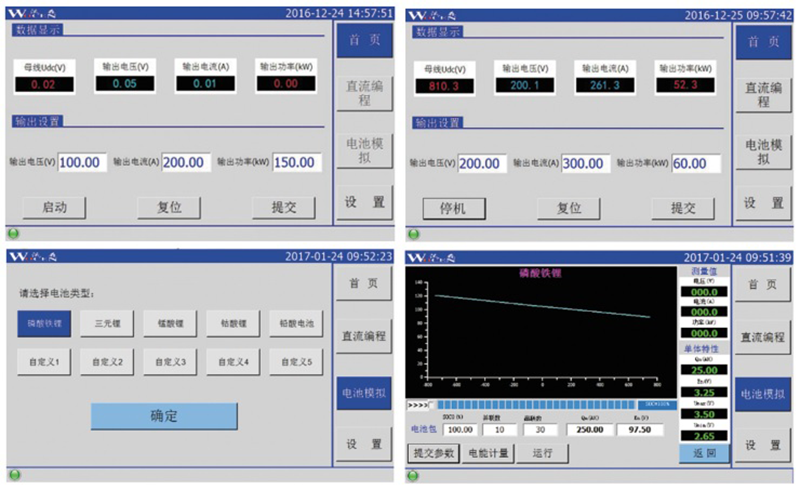Click the 停机 stop button
Screen dimensions: 800x490
(454, 208)
